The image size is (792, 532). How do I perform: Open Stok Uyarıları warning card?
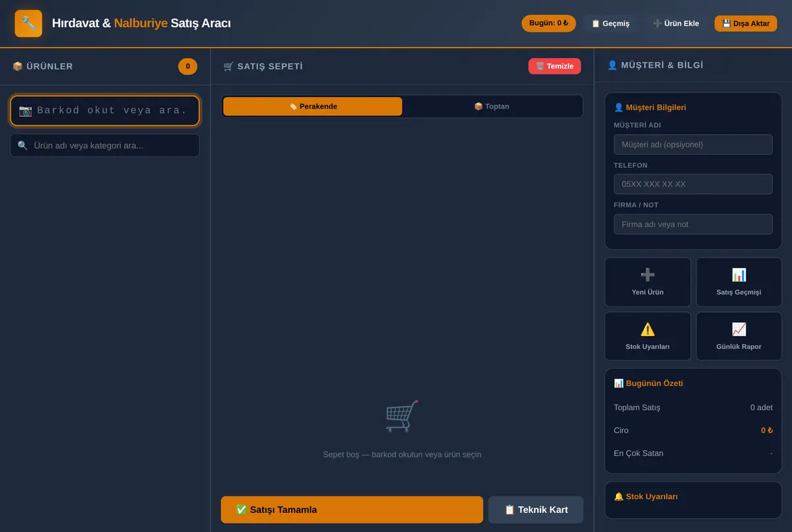pos(647,336)
